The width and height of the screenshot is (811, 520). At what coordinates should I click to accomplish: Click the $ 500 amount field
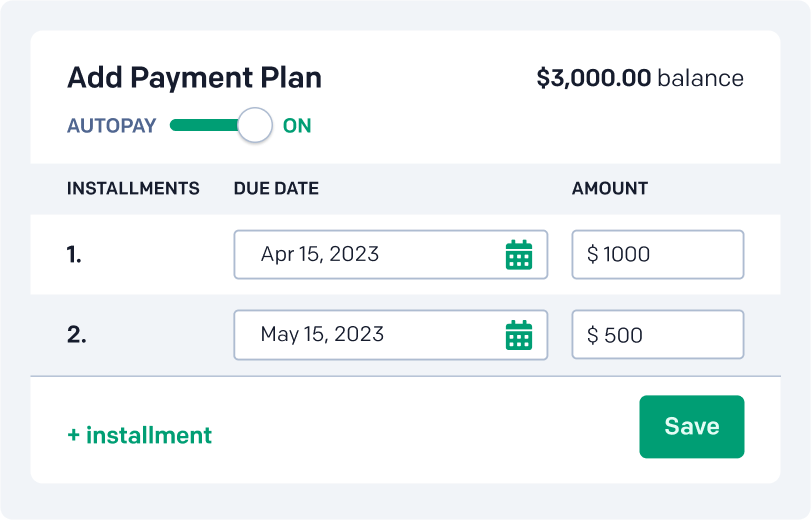(657, 335)
